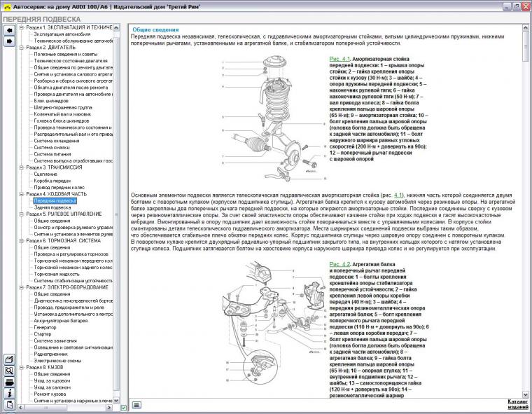The image size is (532, 414).
Task: Open Шатунно-поршневая группа topic
Action: [x=63, y=107]
